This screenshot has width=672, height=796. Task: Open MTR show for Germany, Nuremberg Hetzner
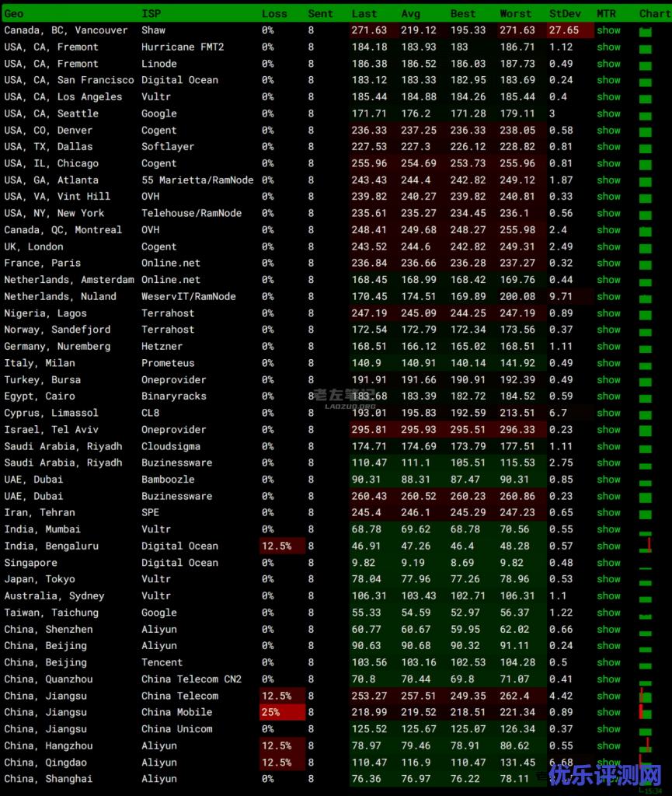pos(608,347)
